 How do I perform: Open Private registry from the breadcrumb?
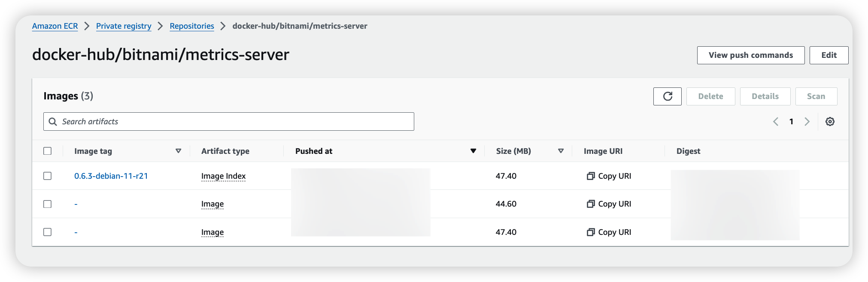pos(124,26)
